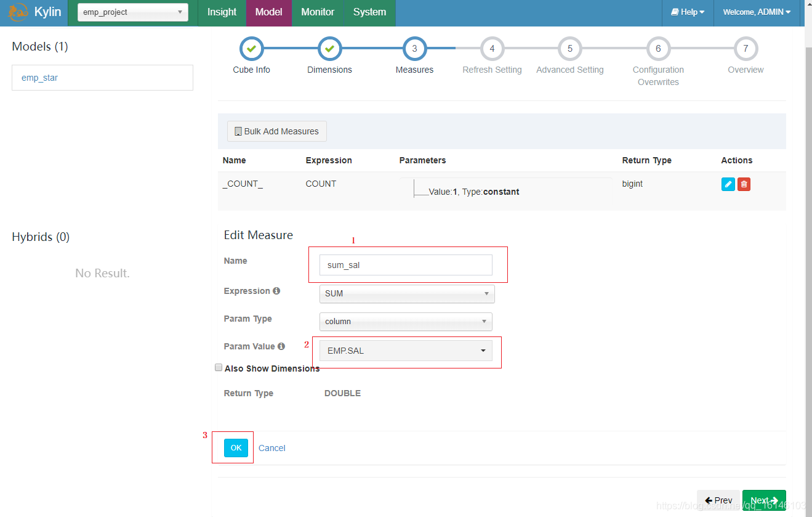Switch to the Monitor tab
This screenshot has width=812, height=517.
click(318, 12)
